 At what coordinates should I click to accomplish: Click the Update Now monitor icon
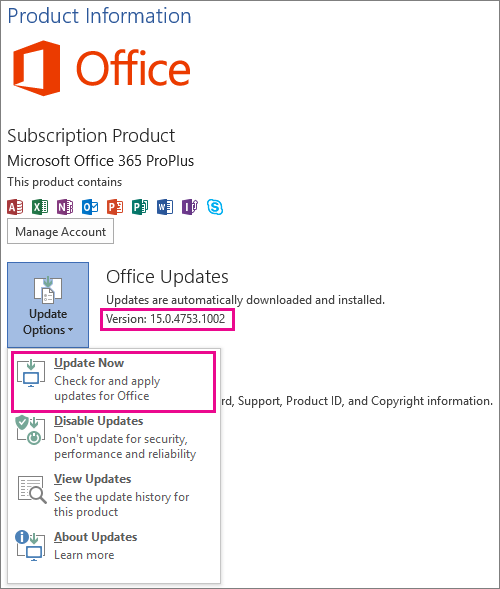pos(31,373)
